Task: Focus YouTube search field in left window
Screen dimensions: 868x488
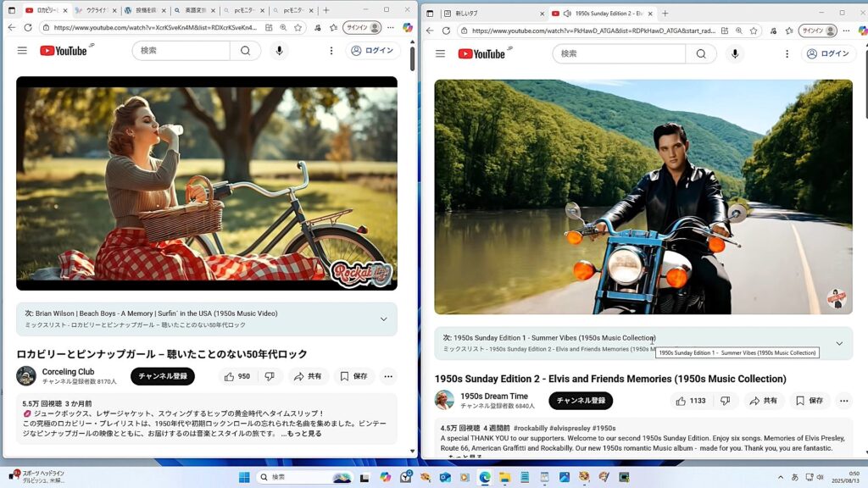Action: tap(181, 50)
